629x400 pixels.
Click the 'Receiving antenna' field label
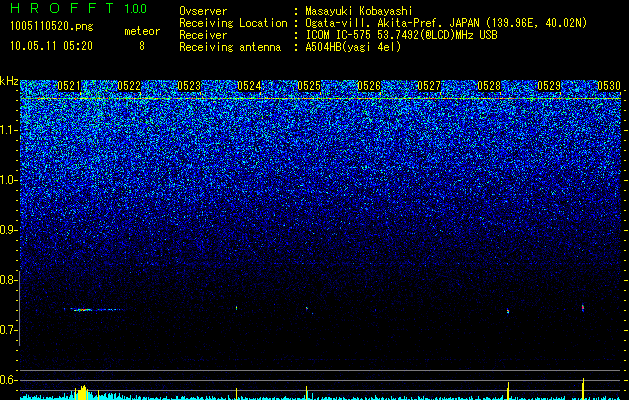(230, 47)
